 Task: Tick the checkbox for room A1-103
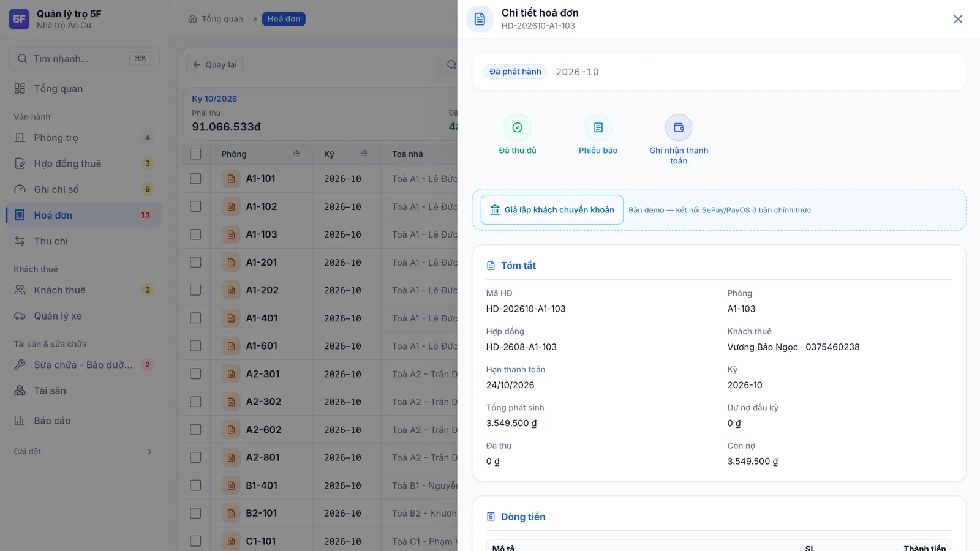point(195,234)
